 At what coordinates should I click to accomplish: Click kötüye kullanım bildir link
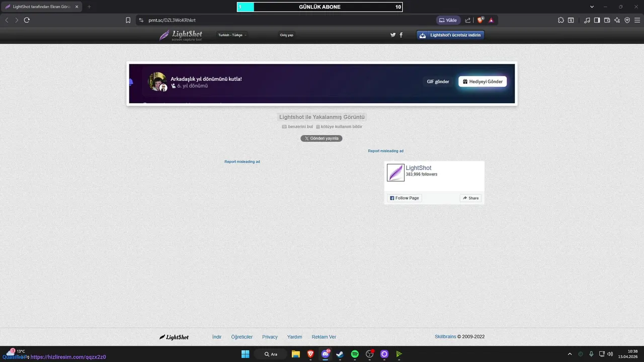(x=339, y=127)
